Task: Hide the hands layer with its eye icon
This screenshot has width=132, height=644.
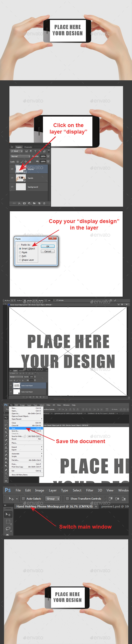Action: [x=12, y=178]
